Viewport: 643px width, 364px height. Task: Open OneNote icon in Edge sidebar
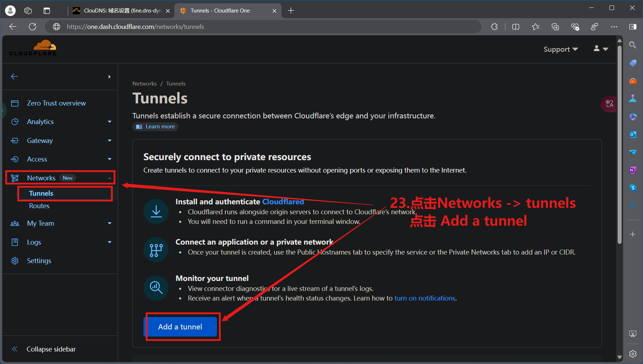coord(633,170)
